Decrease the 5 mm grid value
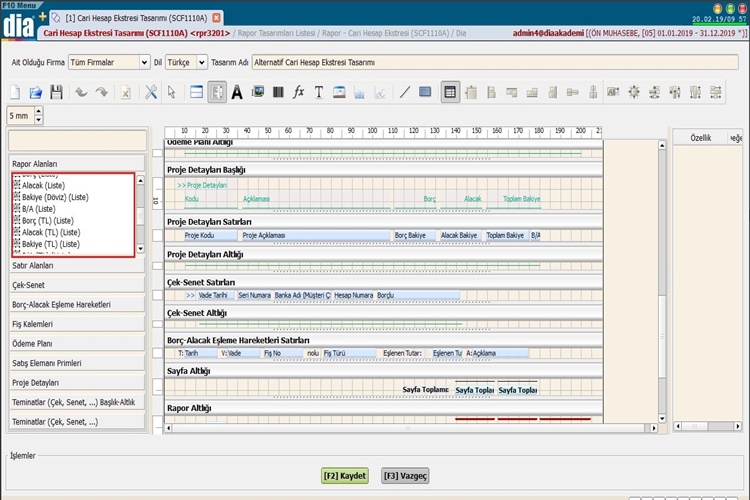The width and height of the screenshot is (750, 500). [x=39, y=120]
